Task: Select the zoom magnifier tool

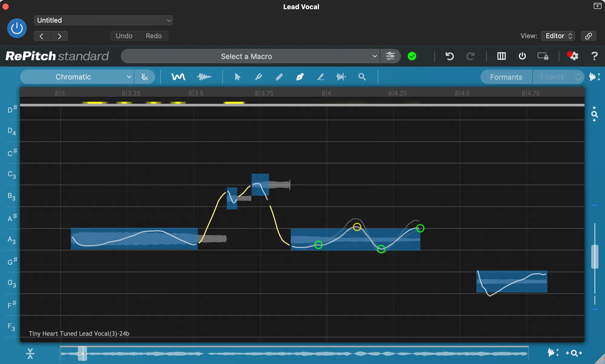Action: pyautogui.click(x=362, y=77)
